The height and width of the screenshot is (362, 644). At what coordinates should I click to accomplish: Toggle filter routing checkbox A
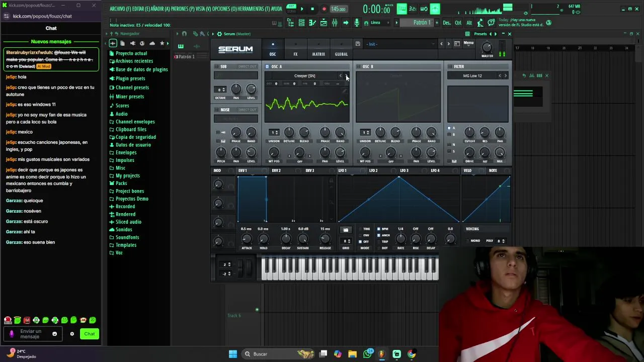click(449, 128)
